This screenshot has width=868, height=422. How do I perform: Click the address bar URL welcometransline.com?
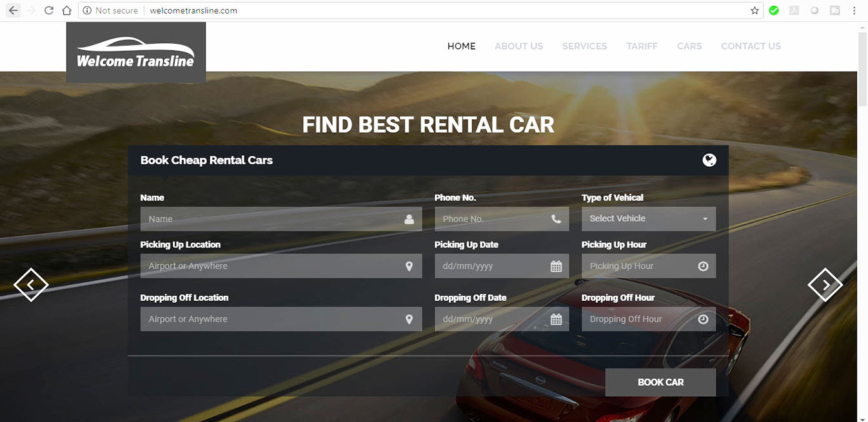[193, 10]
